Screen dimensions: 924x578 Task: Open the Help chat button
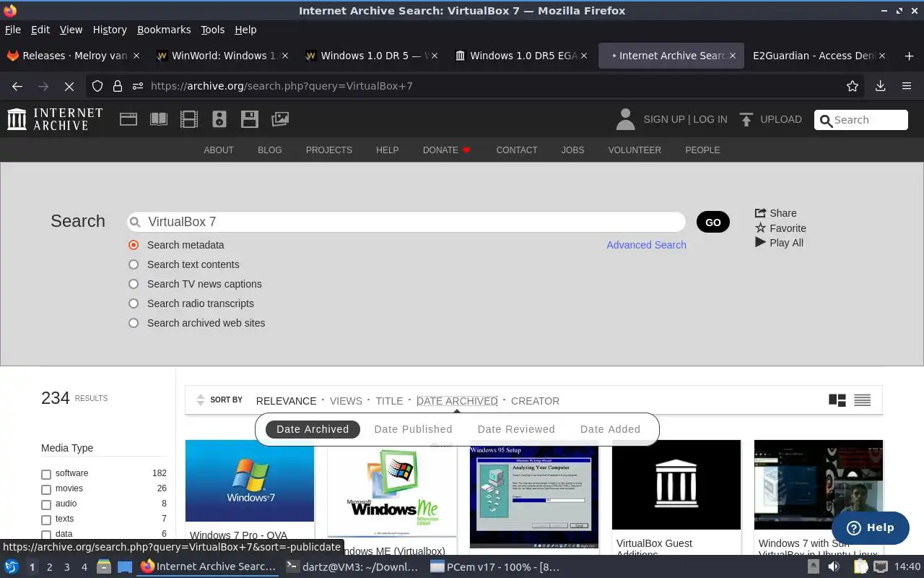[x=870, y=527]
